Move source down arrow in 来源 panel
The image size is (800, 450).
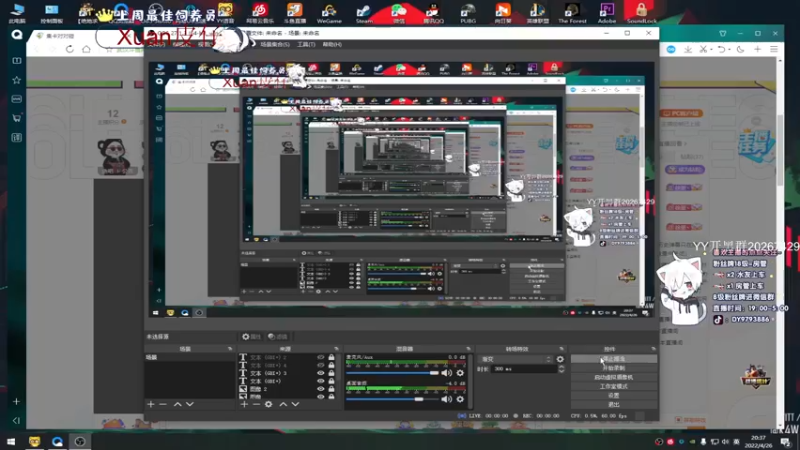(x=295, y=405)
